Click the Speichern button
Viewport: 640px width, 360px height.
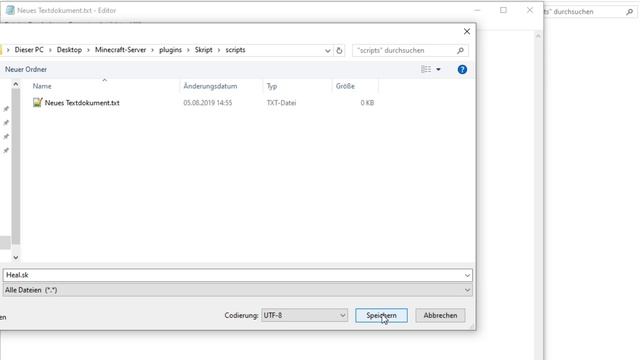pos(381,316)
